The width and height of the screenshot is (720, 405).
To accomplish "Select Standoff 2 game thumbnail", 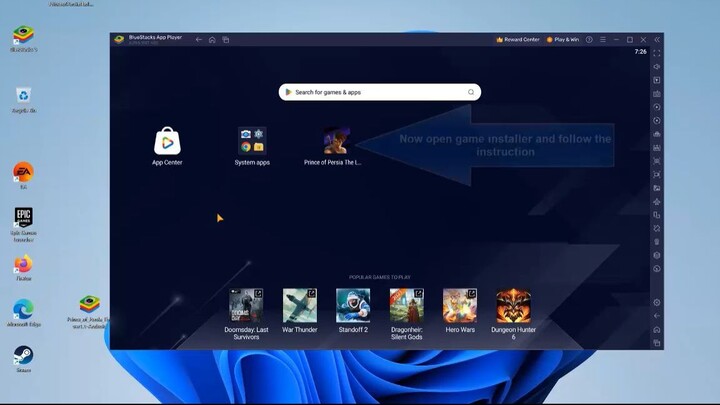I will (353, 306).
